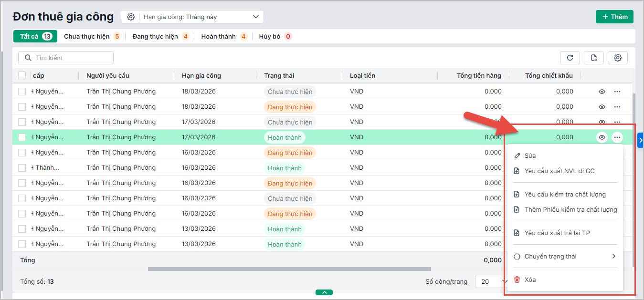Viewport: 644px width, 300px height.
Task: Click the pencil Sửa icon
Action: [517, 156]
